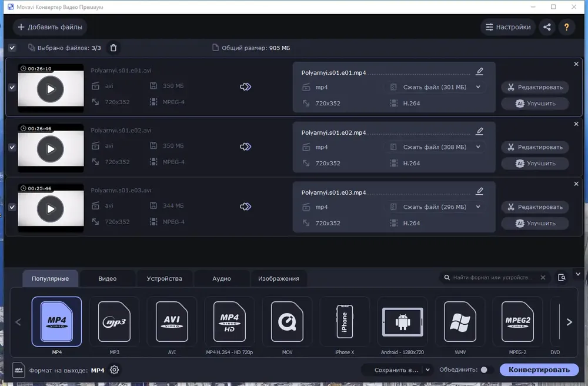
Task: Pick the Android 1280x720 device preset
Action: [x=402, y=322]
